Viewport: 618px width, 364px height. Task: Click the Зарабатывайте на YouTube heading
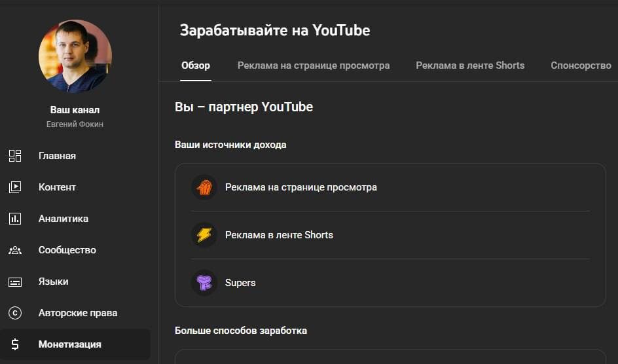[x=275, y=30]
